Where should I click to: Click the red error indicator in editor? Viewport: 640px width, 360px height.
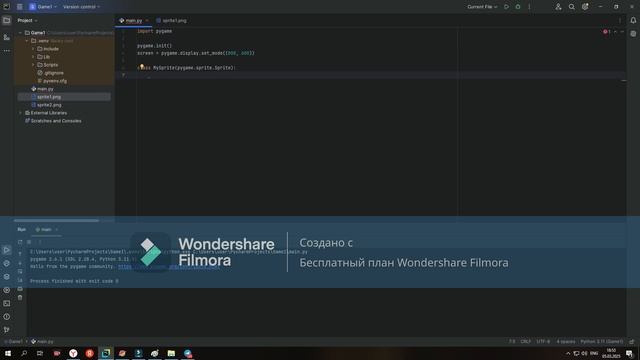coord(607,32)
